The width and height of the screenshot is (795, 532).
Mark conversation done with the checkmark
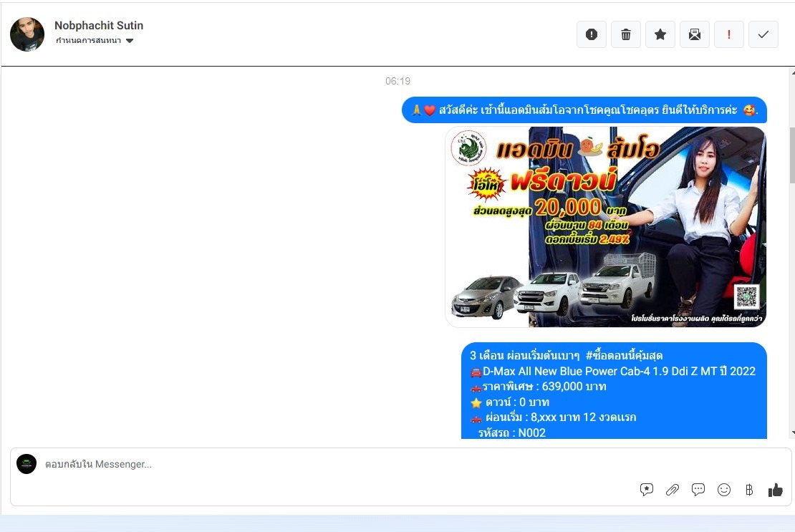coord(763,34)
